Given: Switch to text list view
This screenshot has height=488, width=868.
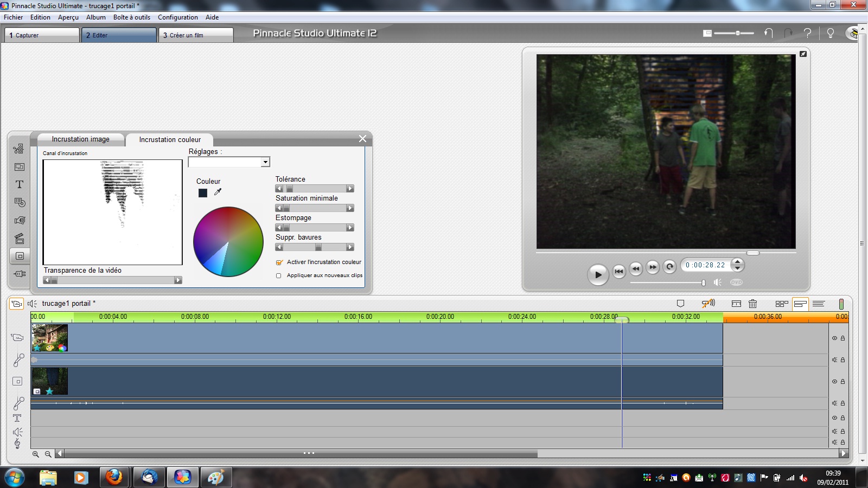Looking at the screenshot, I should click(819, 304).
